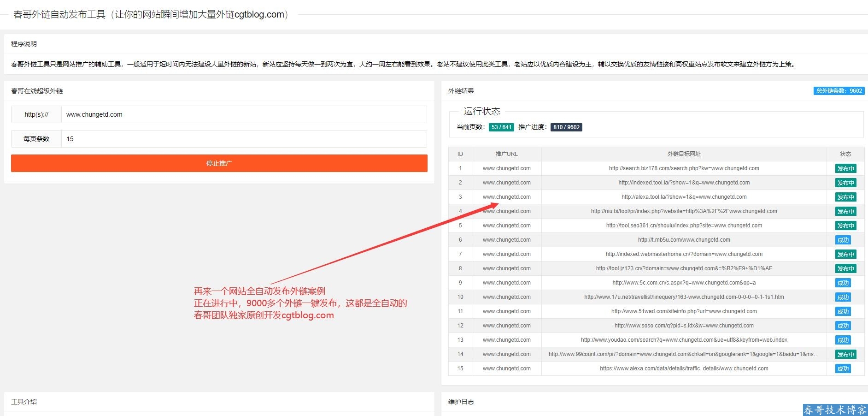Switch to the 外链结果 panel
This screenshot has height=416, width=868.
(460, 91)
